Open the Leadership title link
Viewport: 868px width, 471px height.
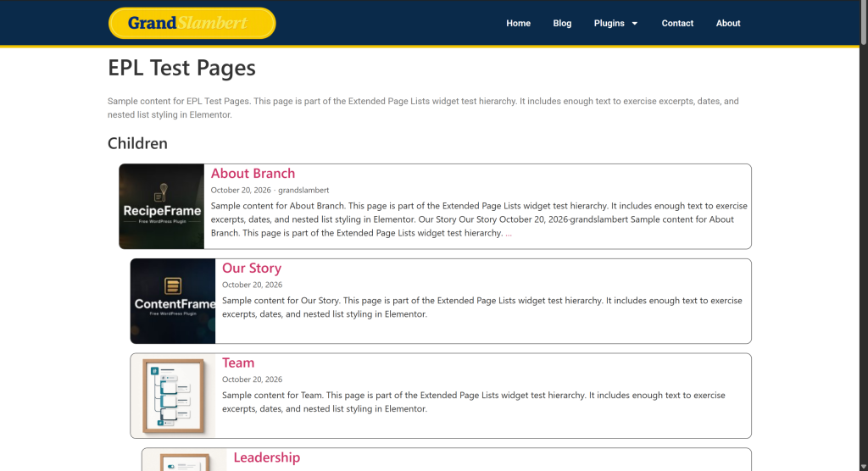tap(266, 457)
